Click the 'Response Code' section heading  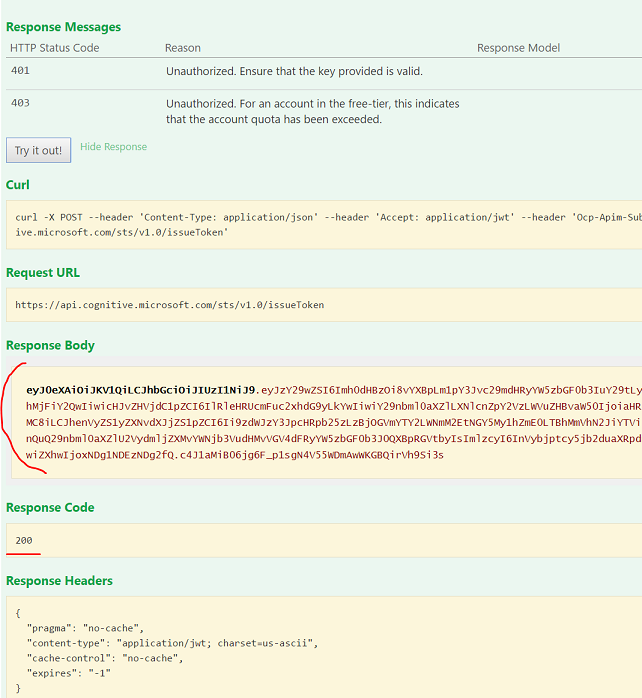(50, 507)
